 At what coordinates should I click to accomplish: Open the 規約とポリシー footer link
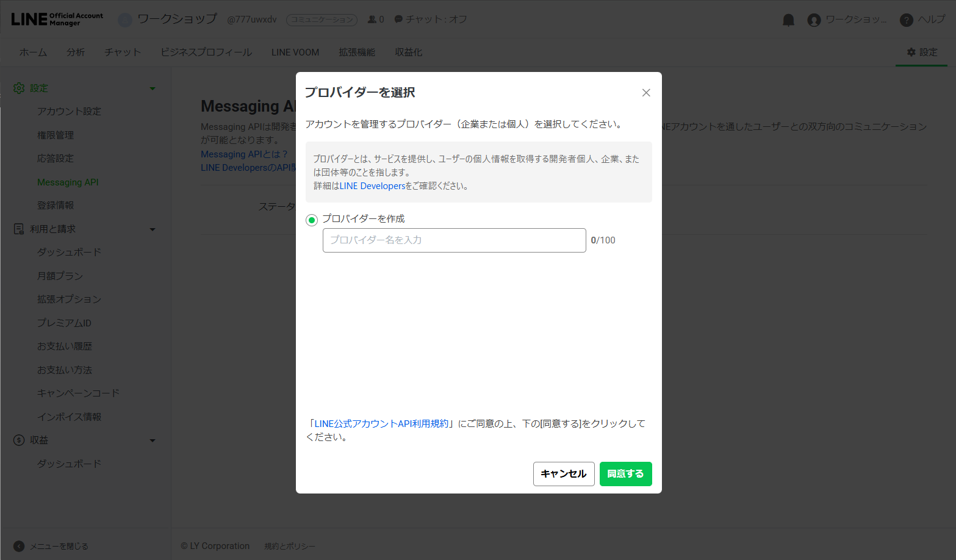pos(289,545)
